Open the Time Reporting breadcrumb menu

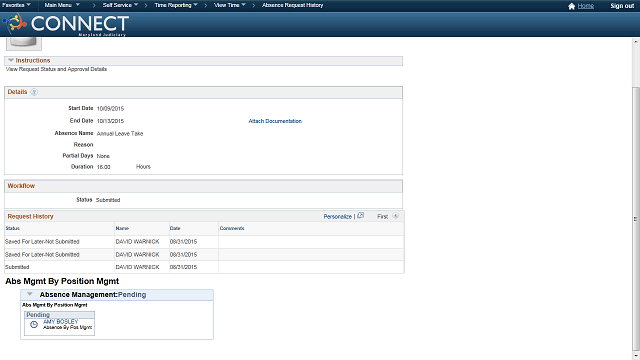[x=176, y=5]
